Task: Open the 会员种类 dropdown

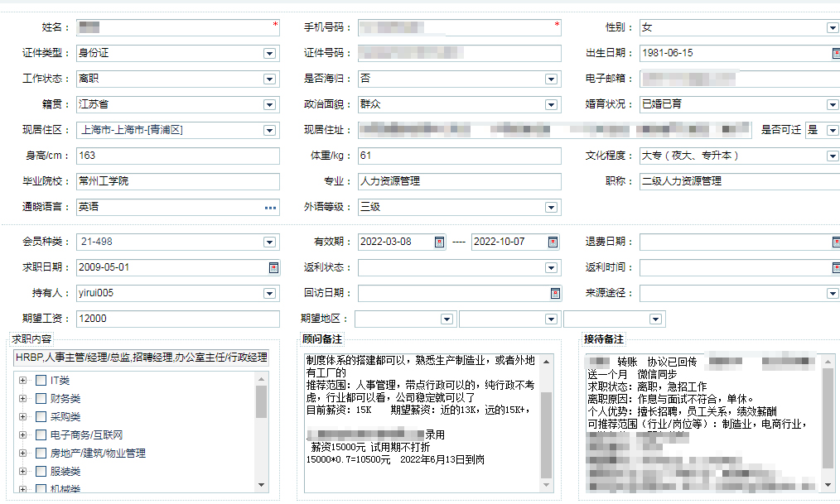Action: (x=269, y=242)
